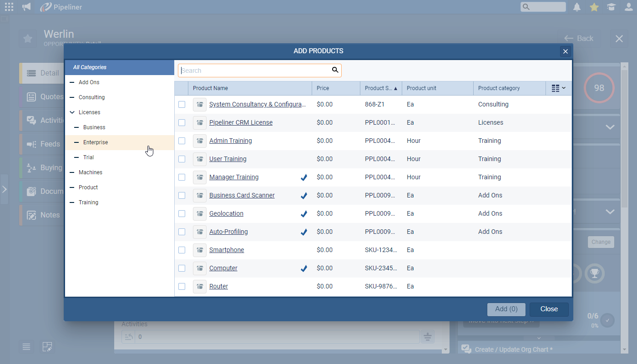Click the favorites star in top bar
637x364 pixels.
[594, 7]
